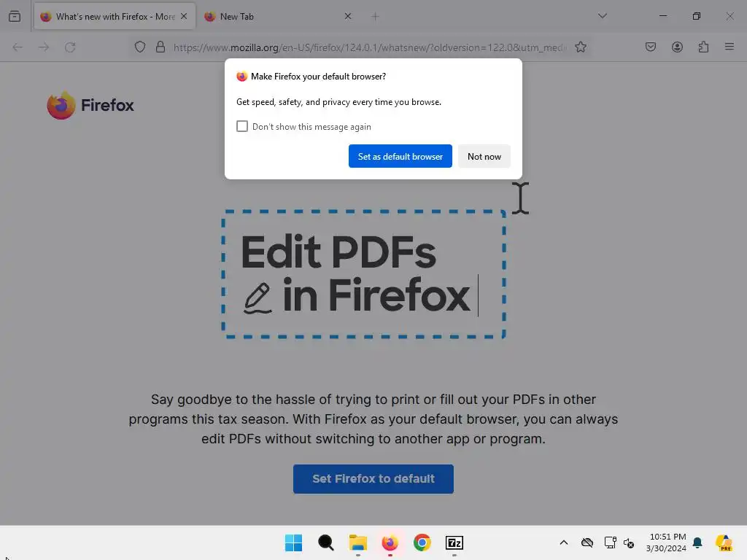
Task: Bookmark this page with star icon
Action: tap(580, 47)
